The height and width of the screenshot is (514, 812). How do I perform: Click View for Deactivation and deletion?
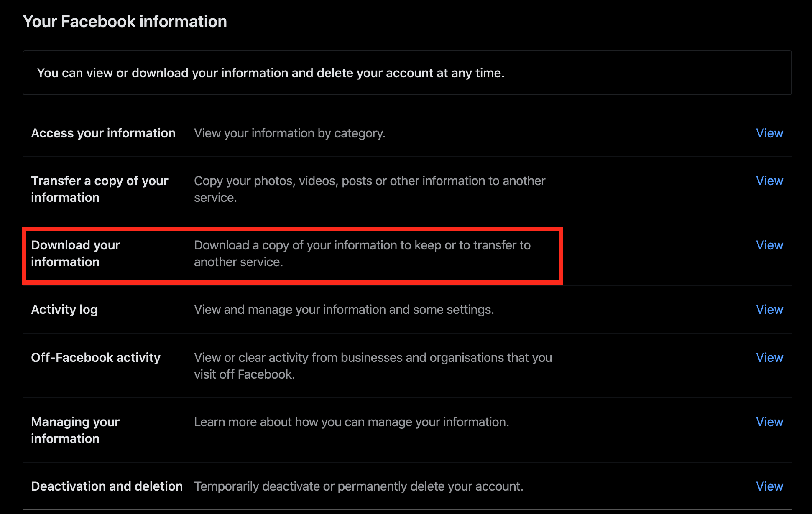[x=769, y=486]
